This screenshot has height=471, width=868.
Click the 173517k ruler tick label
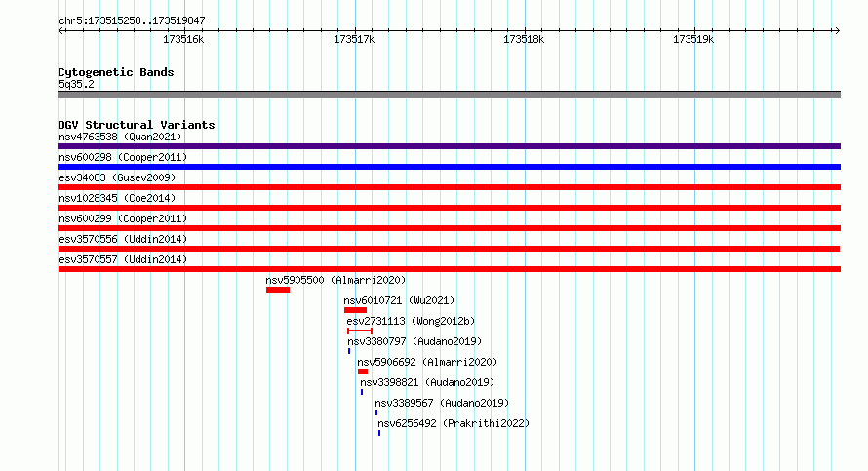point(354,39)
